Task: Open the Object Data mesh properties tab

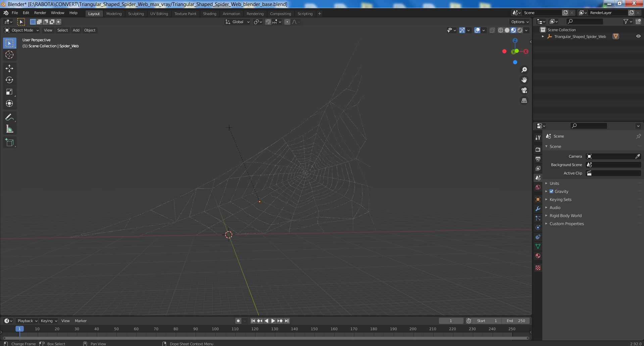Action: point(538,246)
